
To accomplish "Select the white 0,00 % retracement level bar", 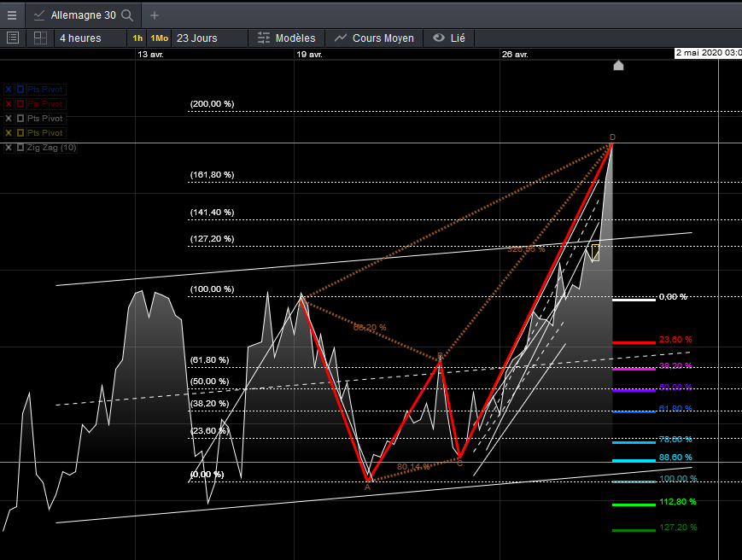I will pyautogui.click(x=634, y=300).
